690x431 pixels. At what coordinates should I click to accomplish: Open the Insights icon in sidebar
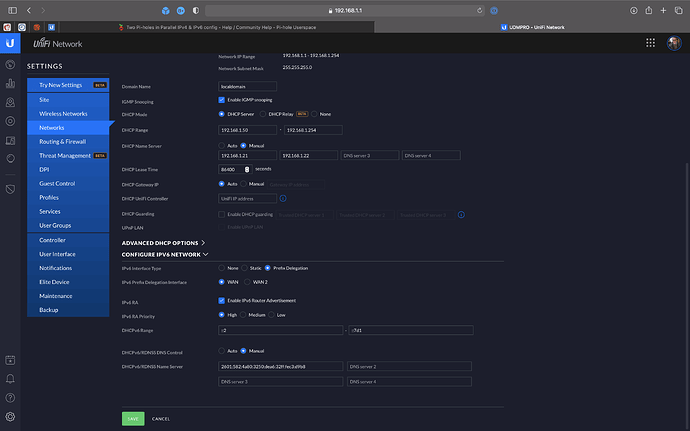pos(10,158)
